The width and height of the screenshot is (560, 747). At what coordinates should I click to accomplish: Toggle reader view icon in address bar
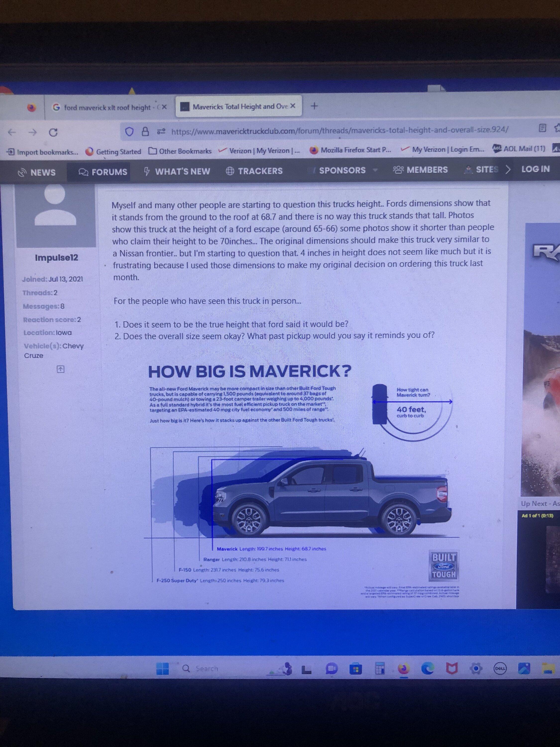point(542,128)
